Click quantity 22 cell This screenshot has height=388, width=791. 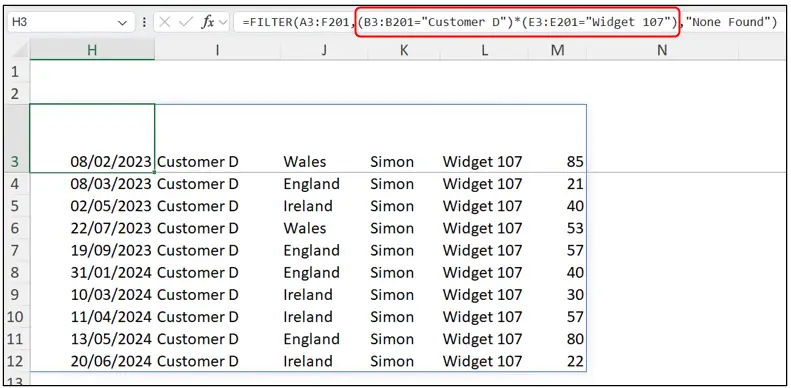[x=557, y=361]
